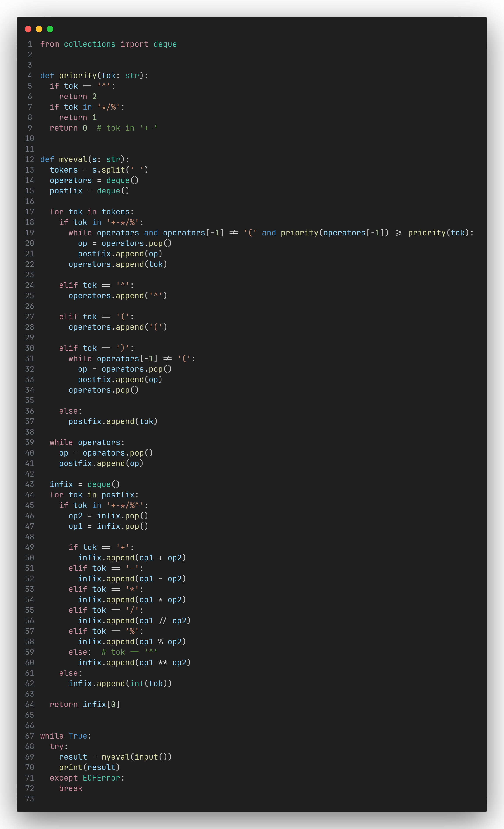Click 'deque' in the operators assignment
Screen dimensions: 504x829
(x=118, y=181)
